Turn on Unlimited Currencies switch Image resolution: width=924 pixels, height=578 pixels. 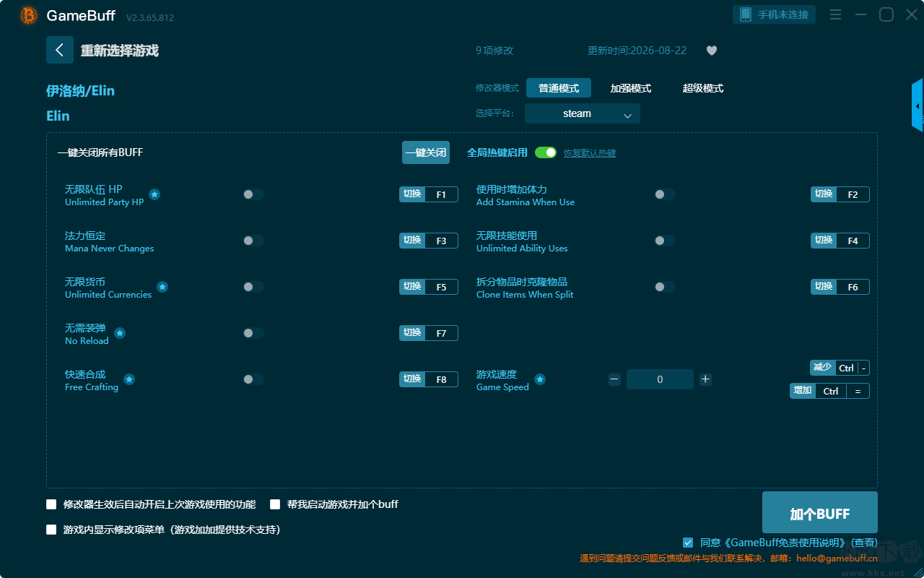pyautogui.click(x=253, y=287)
